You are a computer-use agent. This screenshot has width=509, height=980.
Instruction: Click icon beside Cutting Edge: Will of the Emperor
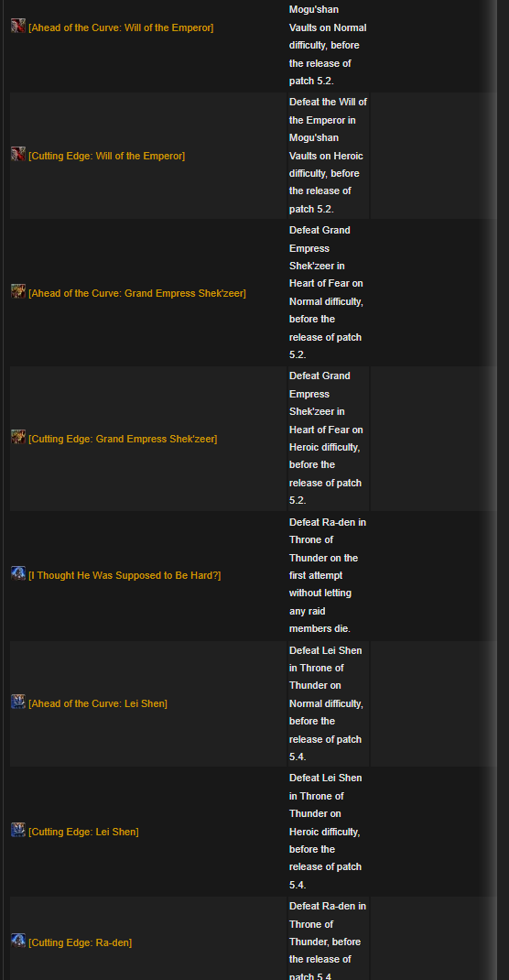[x=18, y=154]
